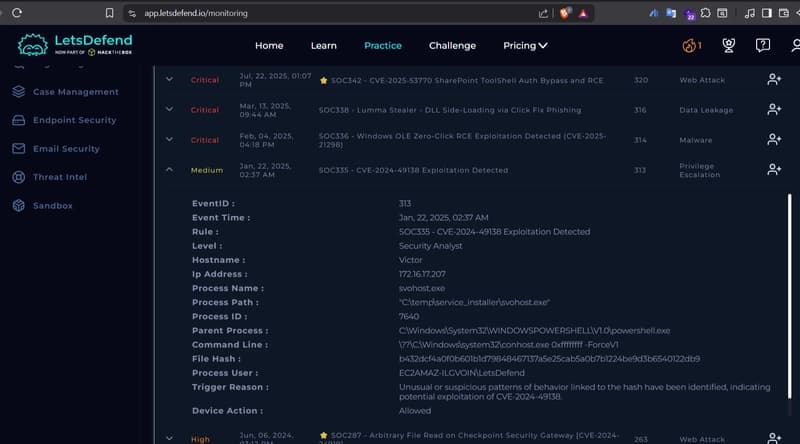This screenshot has height=444, width=800.
Task: Expand the SOC342 SharePoint ToolShell alert row
Action: (169, 79)
